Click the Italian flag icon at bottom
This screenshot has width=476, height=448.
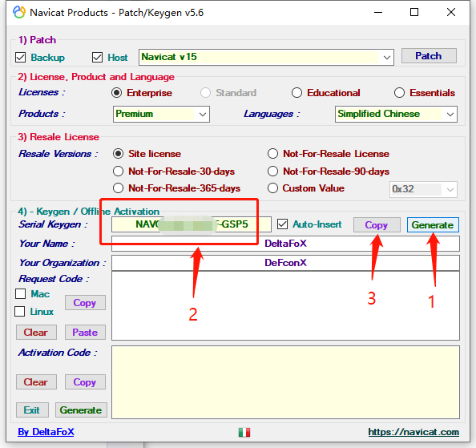[x=244, y=432]
